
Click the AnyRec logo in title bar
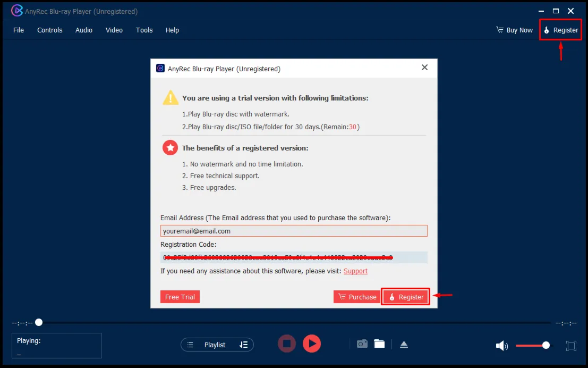click(17, 11)
